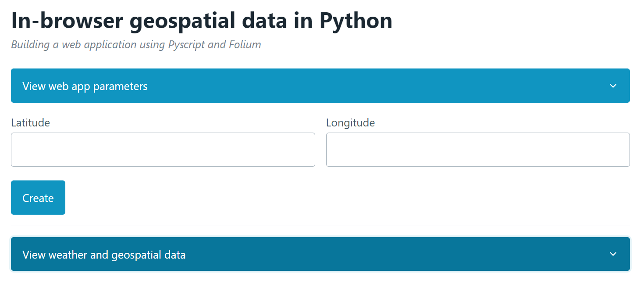Expand the View web app parameters panel
The image size is (644, 288).
click(320, 86)
